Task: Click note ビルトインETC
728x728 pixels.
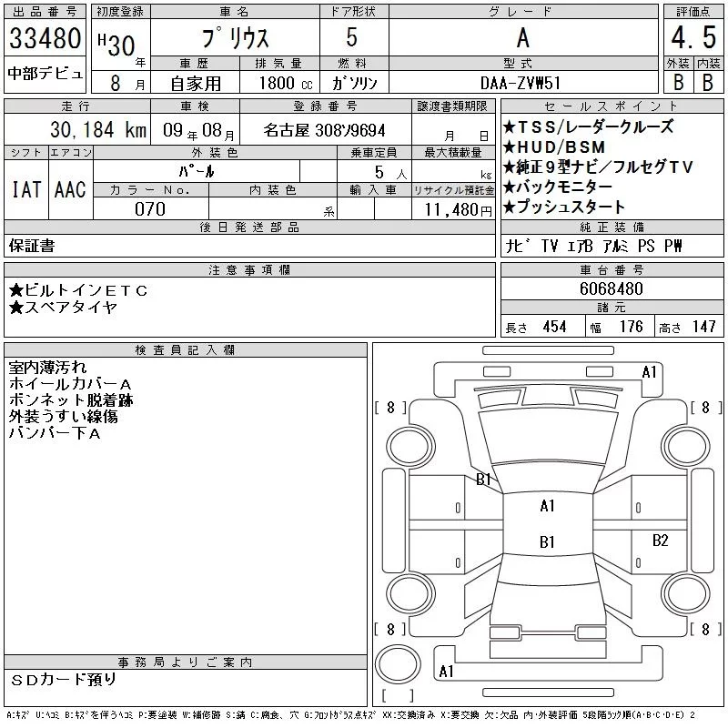Action: coord(78,290)
